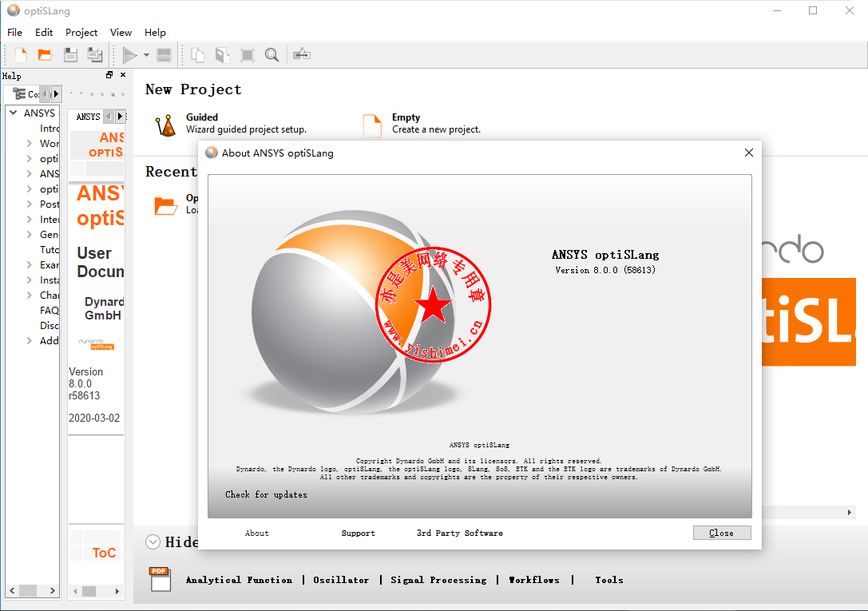Open the Tools link
Viewport: 868px width, 611px height.
(x=609, y=580)
